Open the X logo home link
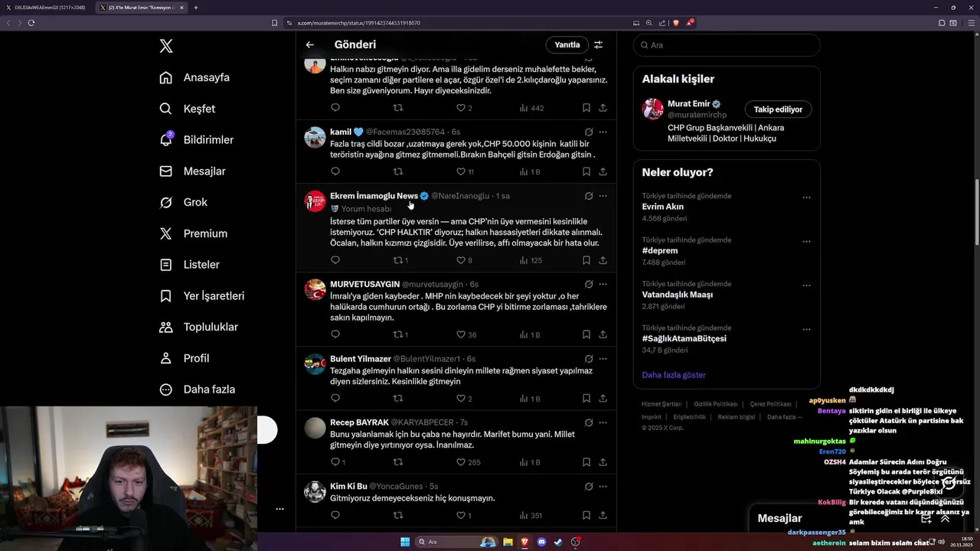The image size is (980, 551). point(166,46)
